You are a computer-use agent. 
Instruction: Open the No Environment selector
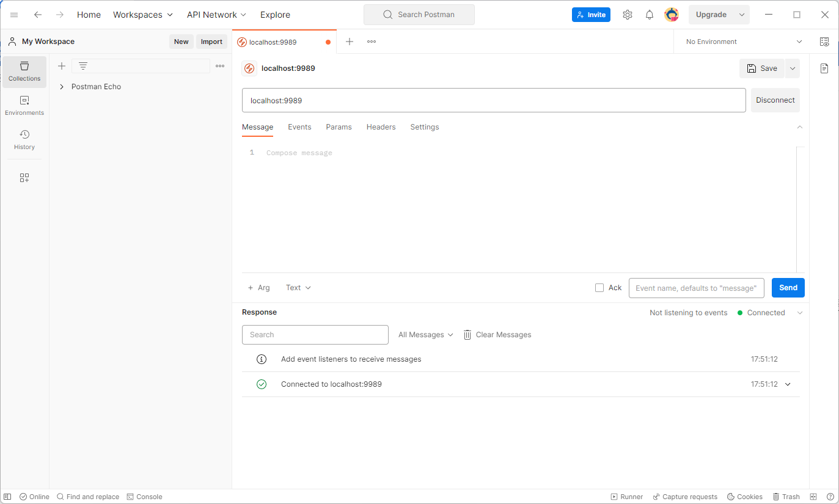744,42
